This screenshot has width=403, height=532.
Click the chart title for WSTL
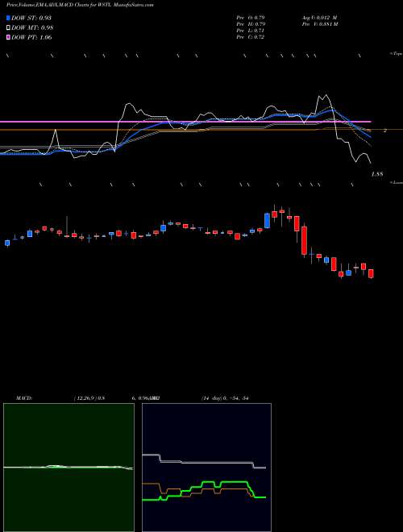coord(80,5)
